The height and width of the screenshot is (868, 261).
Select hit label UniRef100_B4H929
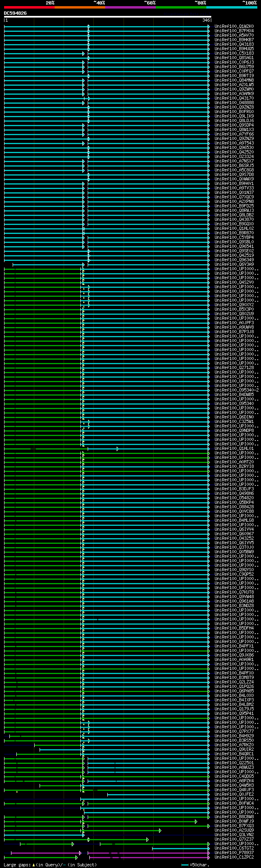pyautogui.click(x=234, y=736)
